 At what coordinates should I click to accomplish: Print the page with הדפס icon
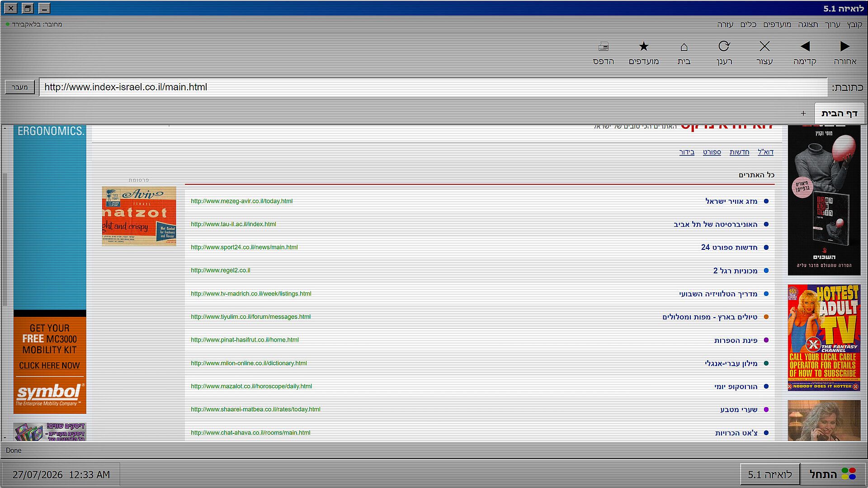coord(604,46)
